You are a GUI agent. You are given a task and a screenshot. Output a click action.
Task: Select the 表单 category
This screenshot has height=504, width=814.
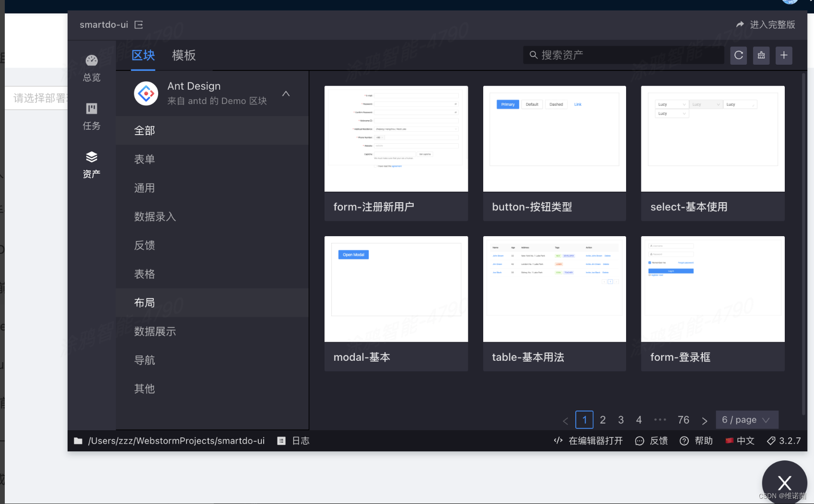[144, 159]
